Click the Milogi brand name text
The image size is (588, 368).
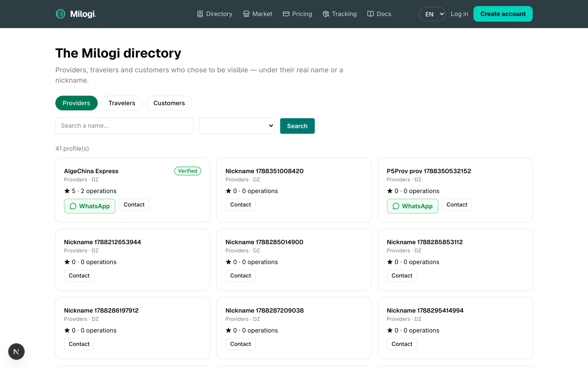[x=83, y=14]
